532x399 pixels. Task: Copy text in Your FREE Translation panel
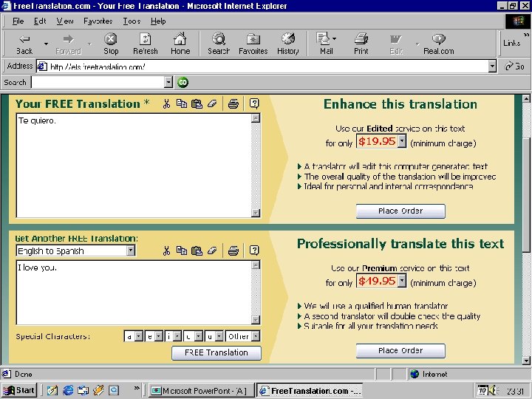(x=182, y=104)
